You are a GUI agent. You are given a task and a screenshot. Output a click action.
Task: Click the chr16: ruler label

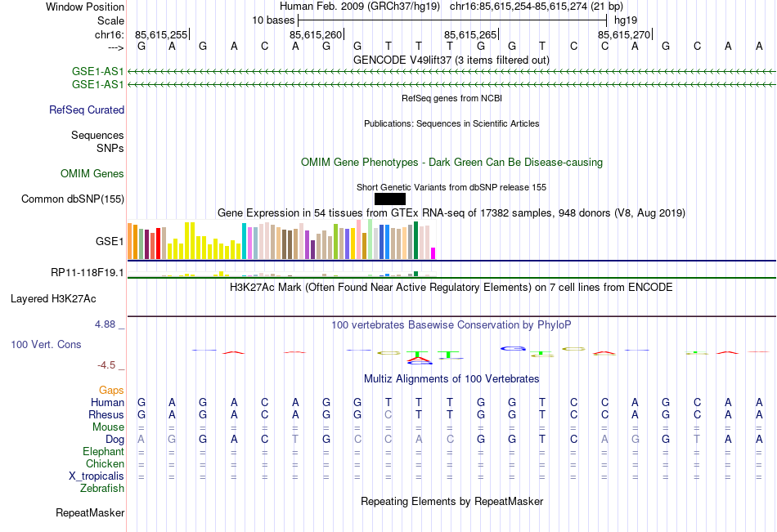(x=110, y=34)
